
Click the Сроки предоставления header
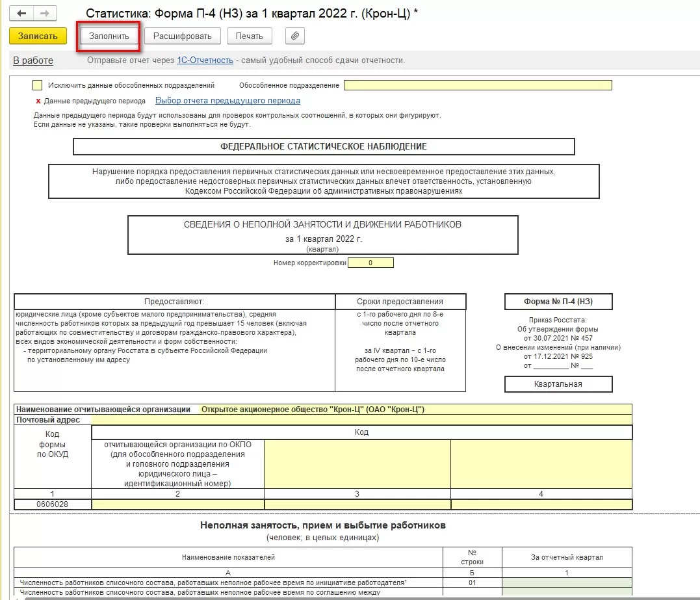pos(400,302)
